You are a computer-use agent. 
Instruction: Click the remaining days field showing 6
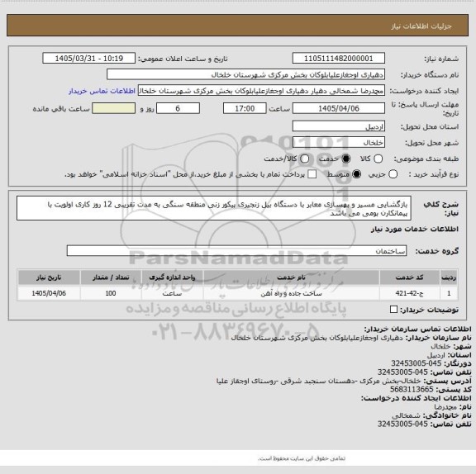178,108
